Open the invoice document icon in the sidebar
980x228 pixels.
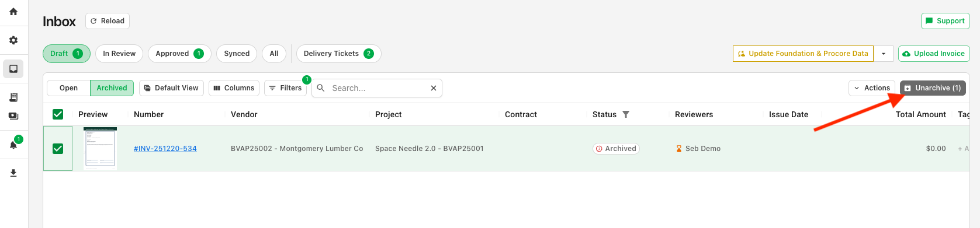(x=13, y=97)
